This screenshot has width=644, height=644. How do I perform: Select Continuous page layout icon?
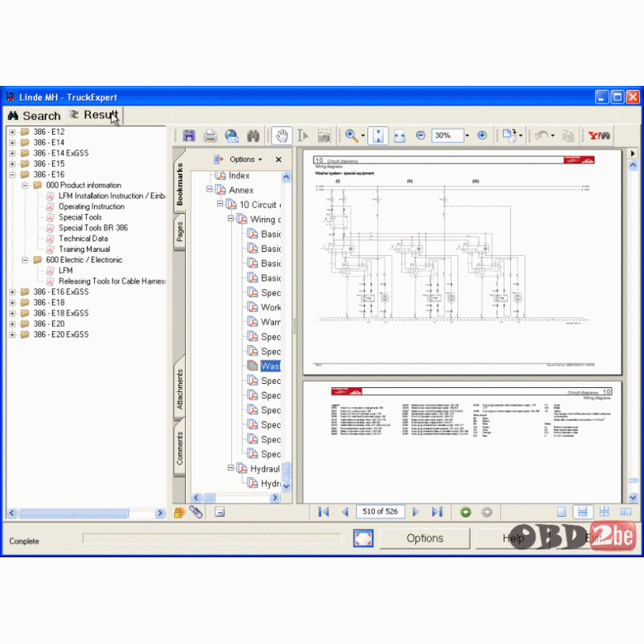tap(583, 512)
